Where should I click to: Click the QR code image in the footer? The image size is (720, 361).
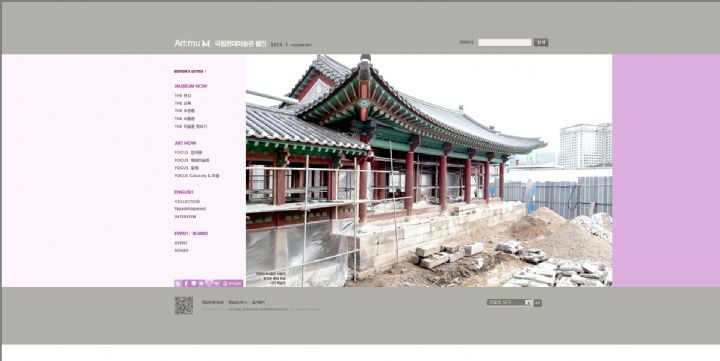coord(184,305)
